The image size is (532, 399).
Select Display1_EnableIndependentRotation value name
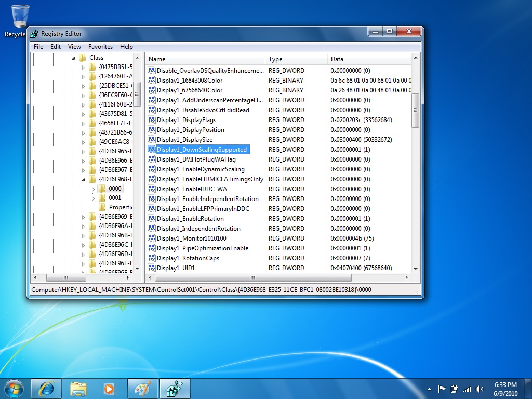pos(208,199)
